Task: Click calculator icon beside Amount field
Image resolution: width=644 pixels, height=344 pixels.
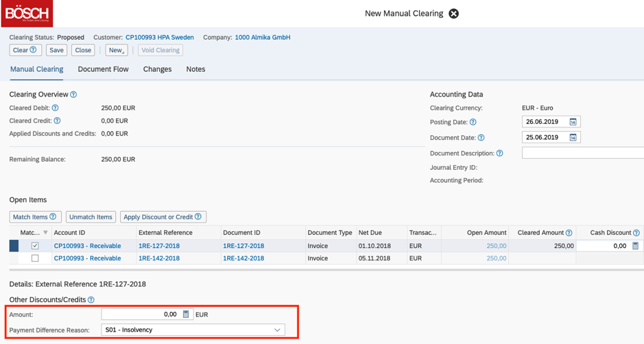Action: (186, 315)
